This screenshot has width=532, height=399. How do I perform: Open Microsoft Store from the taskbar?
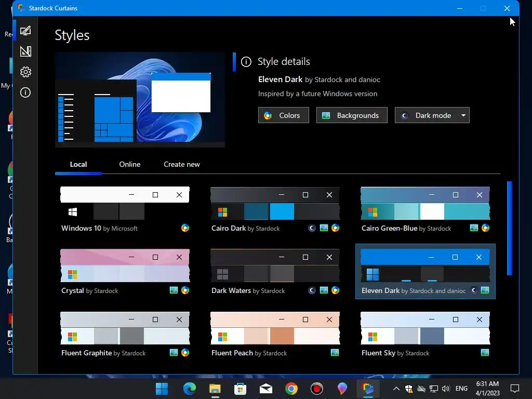pyautogui.click(x=240, y=389)
